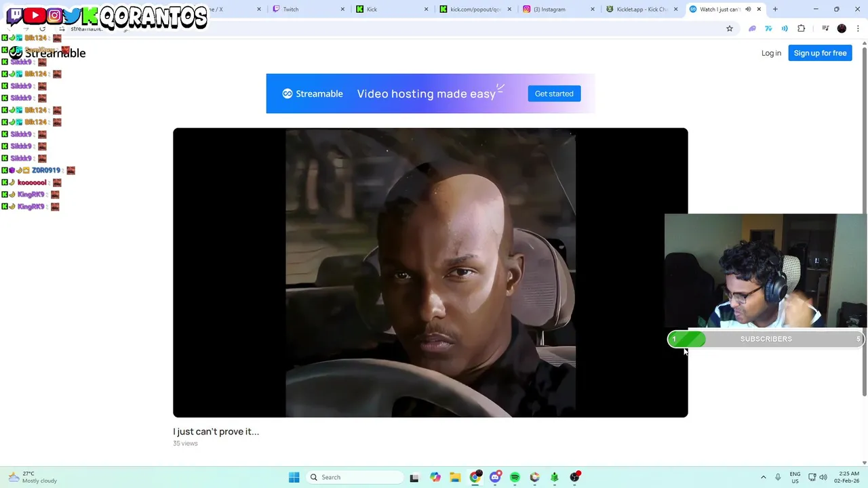Click the purple extension icon in toolbar
868x488 pixels.
(x=752, y=28)
